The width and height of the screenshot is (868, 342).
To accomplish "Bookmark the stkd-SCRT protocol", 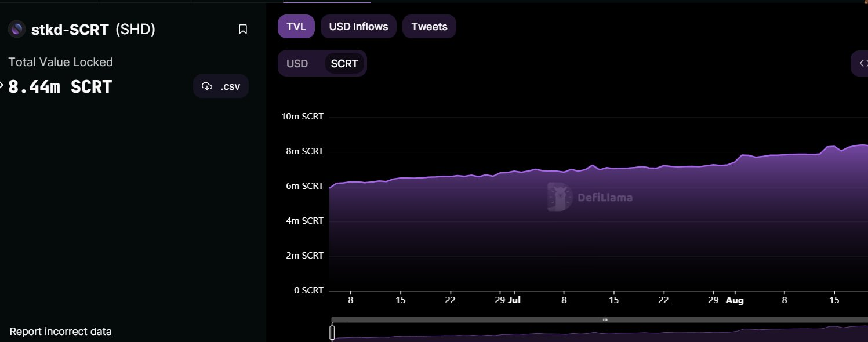I will 243,29.
